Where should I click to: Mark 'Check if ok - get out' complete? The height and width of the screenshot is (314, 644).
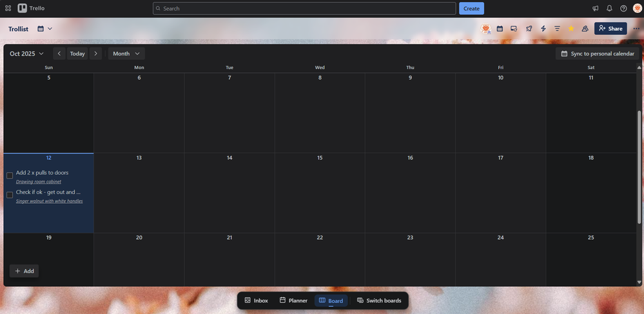10,195
